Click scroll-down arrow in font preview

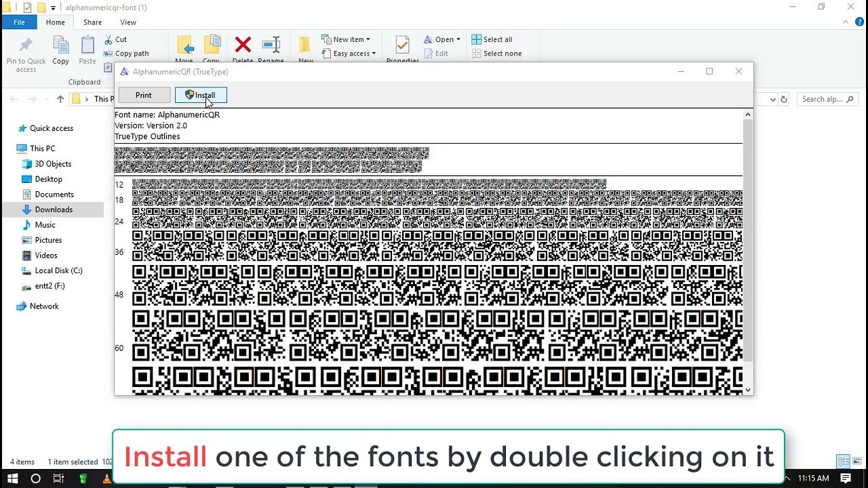coord(748,390)
